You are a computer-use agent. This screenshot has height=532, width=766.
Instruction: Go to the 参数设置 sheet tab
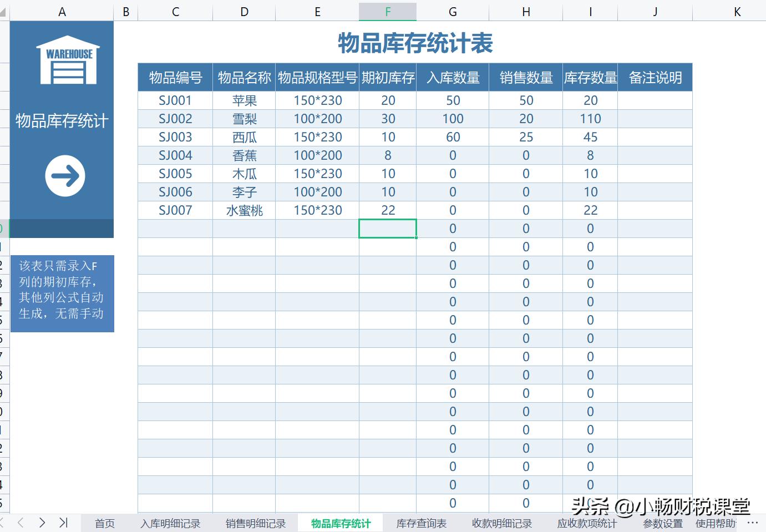point(662,522)
